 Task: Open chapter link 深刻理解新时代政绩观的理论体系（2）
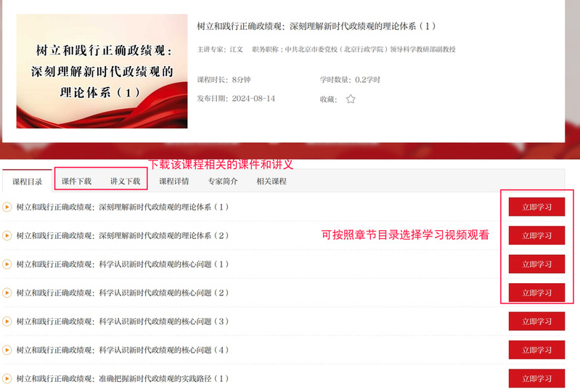pyautogui.click(x=122, y=235)
